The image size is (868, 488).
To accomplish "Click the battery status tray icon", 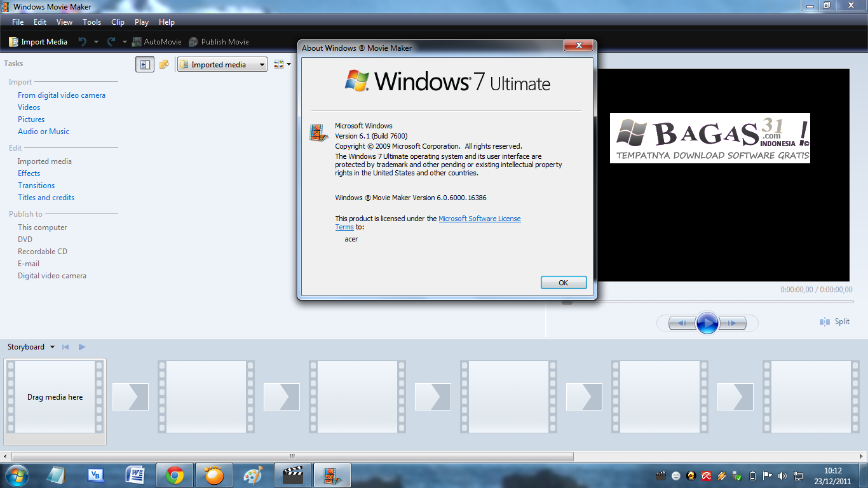I will pos(752,475).
